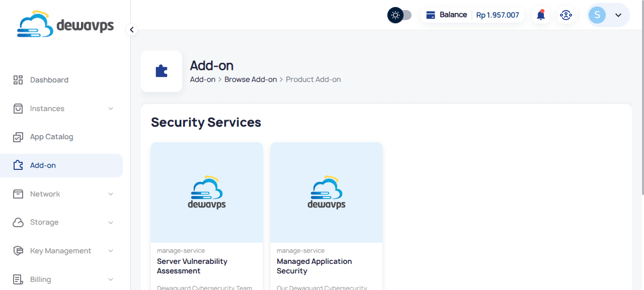Click the Storage cloud icon
This screenshot has width=644, height=290.
point(18,222)
